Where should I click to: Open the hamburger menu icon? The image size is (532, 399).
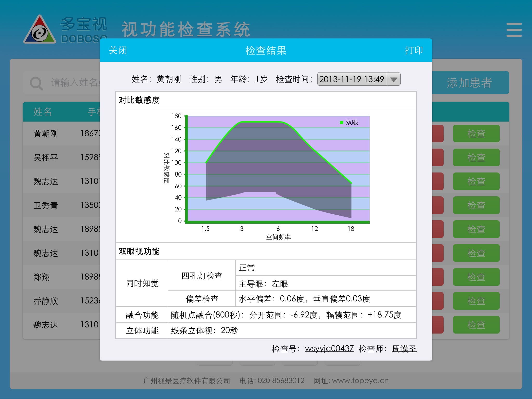point(514,30)
